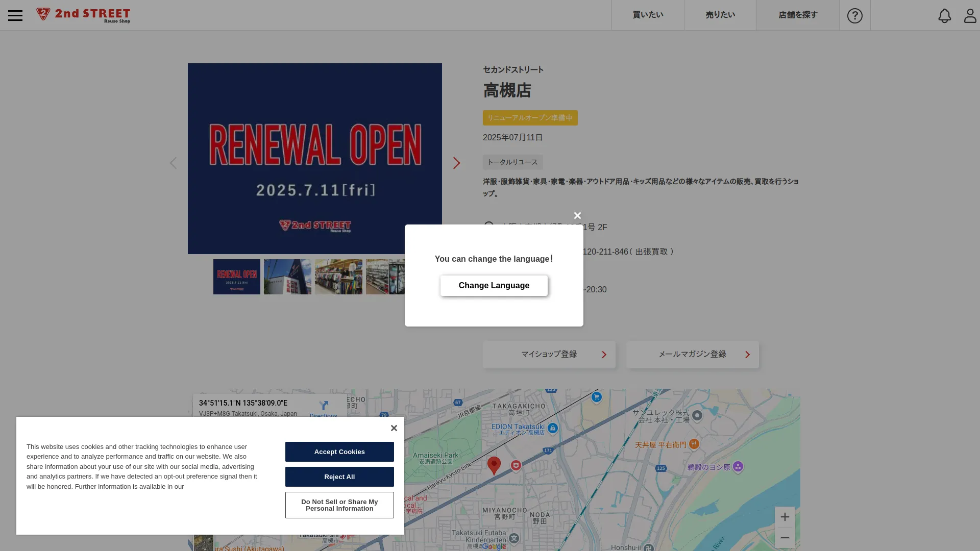The height and width of the screenshot is (551, 980).
Task: Open the user account icon
Action: (x=970, y=15)
